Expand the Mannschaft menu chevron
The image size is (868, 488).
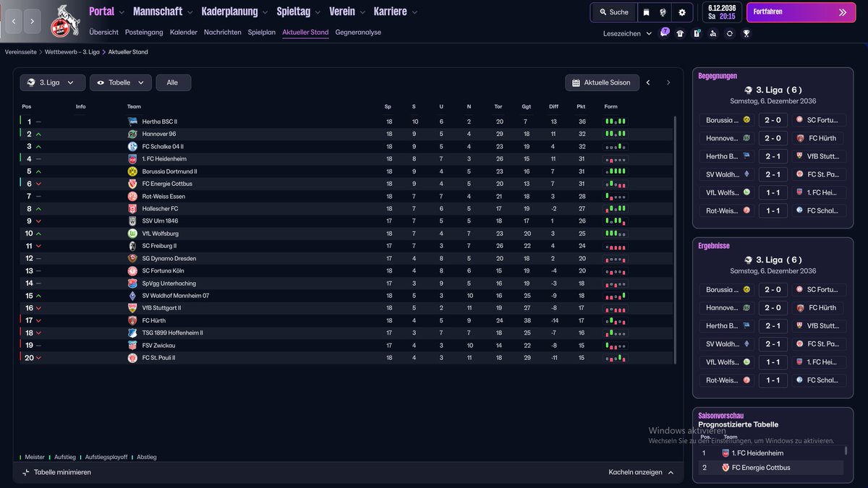pos(189,12)
